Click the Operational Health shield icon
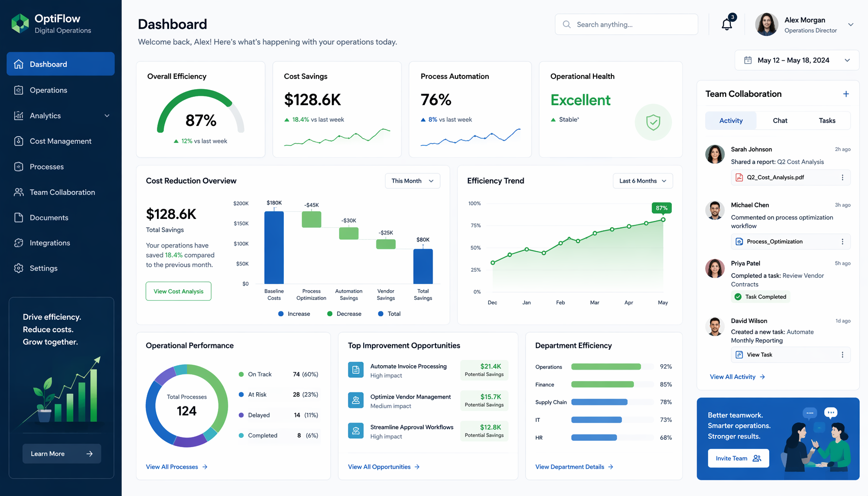This screenshot has height=496, width=868. click(x=653, y=122)
